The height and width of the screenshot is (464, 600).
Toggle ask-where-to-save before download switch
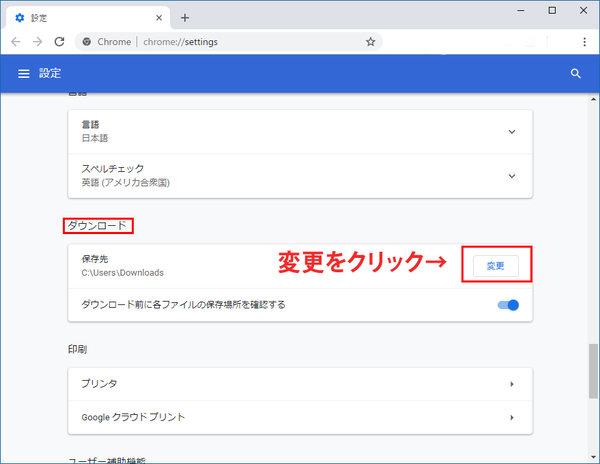click(x=508, y=305)
